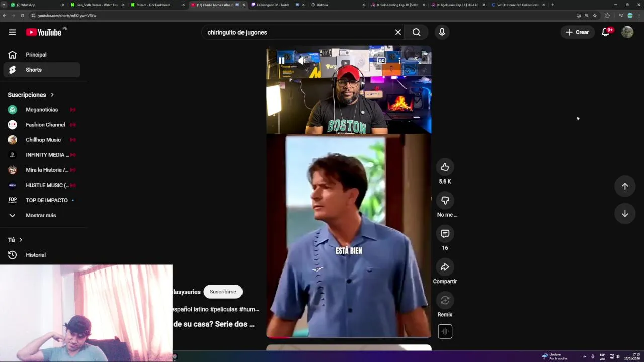Clear the search box with X
Screen dimensions: 644x362
pyautogui.click(x=398, y=32)
